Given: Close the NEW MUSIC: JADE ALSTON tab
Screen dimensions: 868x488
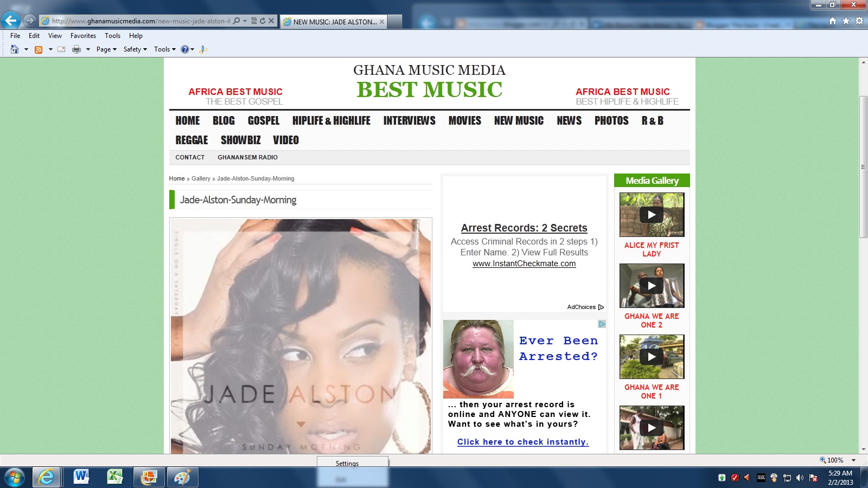Looking at the screenshot, I should (382, 22).
